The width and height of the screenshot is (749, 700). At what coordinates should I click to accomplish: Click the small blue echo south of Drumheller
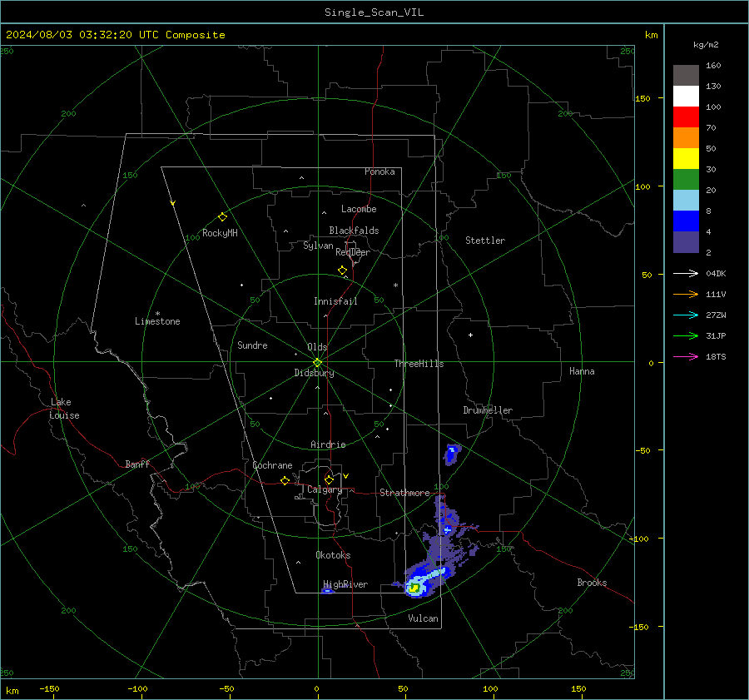pos(451,454)
